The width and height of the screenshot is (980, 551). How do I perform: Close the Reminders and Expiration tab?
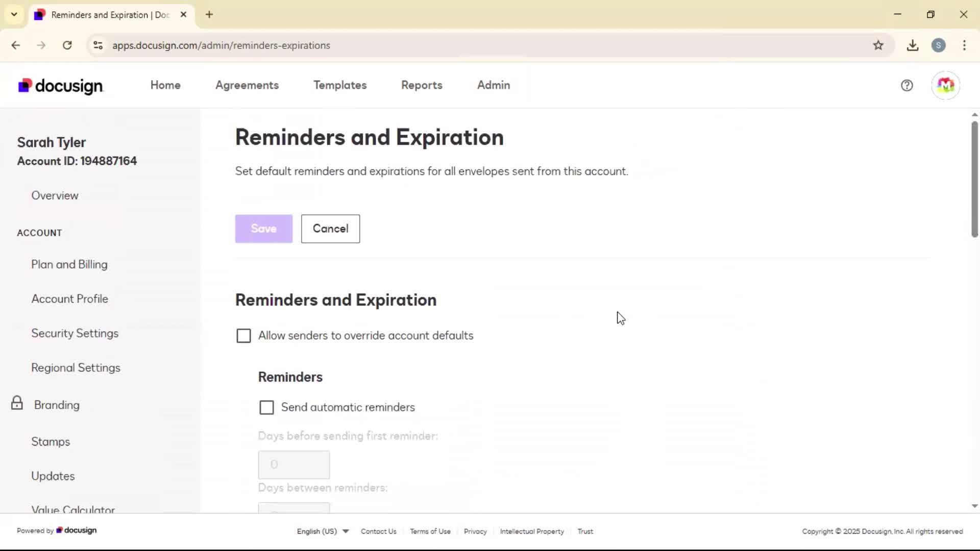[x=184, y=15]
